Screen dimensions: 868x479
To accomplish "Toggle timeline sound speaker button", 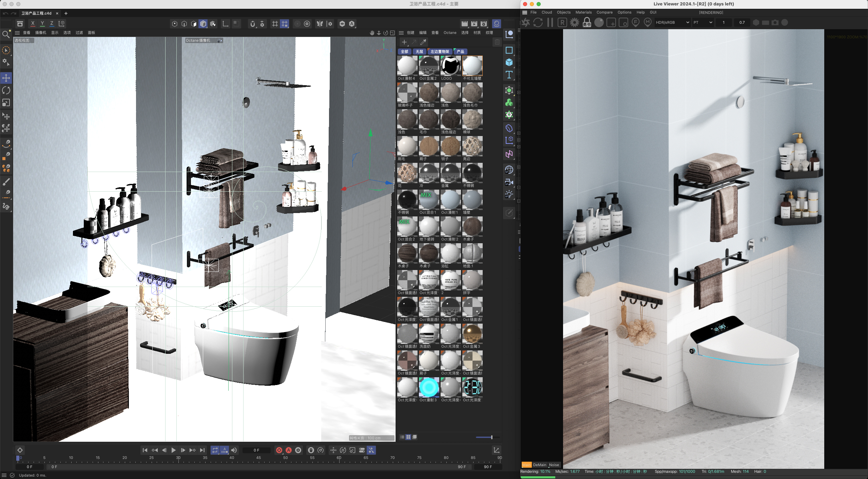I will click(234, 450).
